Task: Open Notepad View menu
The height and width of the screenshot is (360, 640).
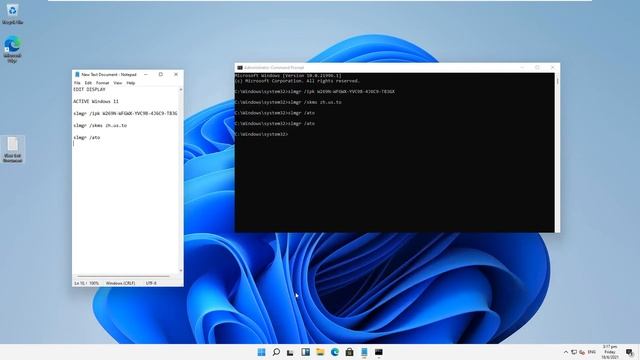Action: tap(118, 83)
